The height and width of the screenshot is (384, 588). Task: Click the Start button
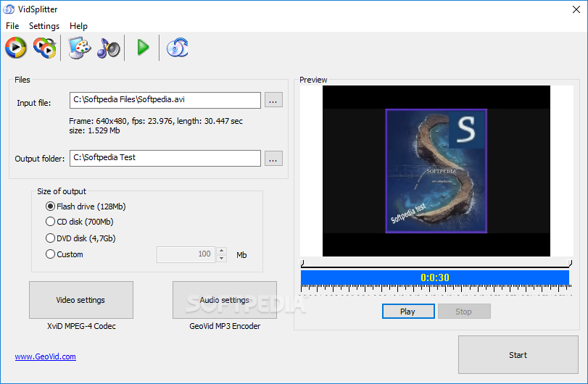click(x=518, y=355)
